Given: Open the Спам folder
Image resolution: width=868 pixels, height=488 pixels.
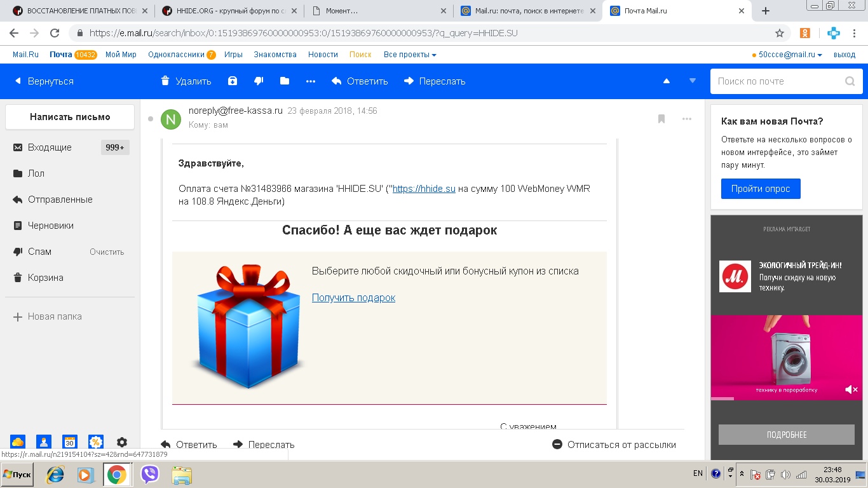Looking at the screenshot, I should 40,252.
